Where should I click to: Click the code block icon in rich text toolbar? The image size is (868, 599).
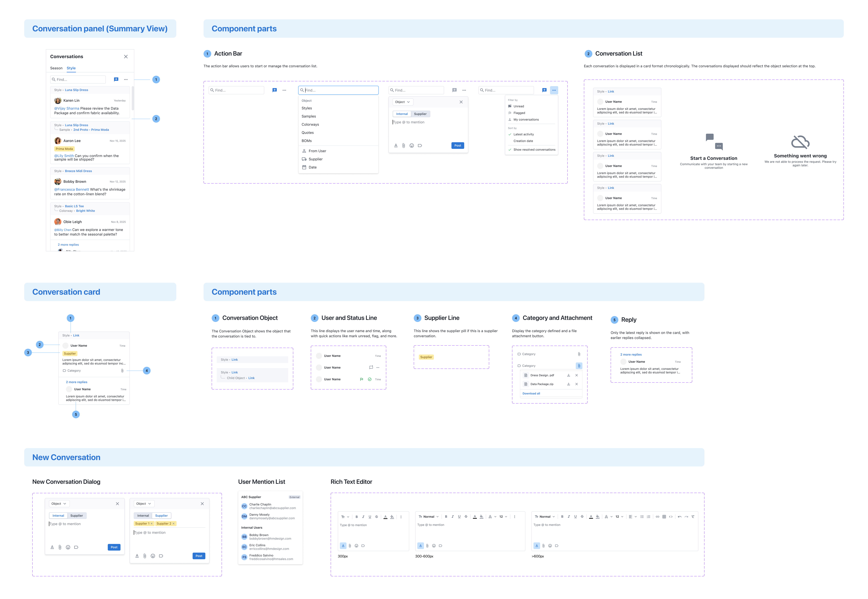coord(671,517)
